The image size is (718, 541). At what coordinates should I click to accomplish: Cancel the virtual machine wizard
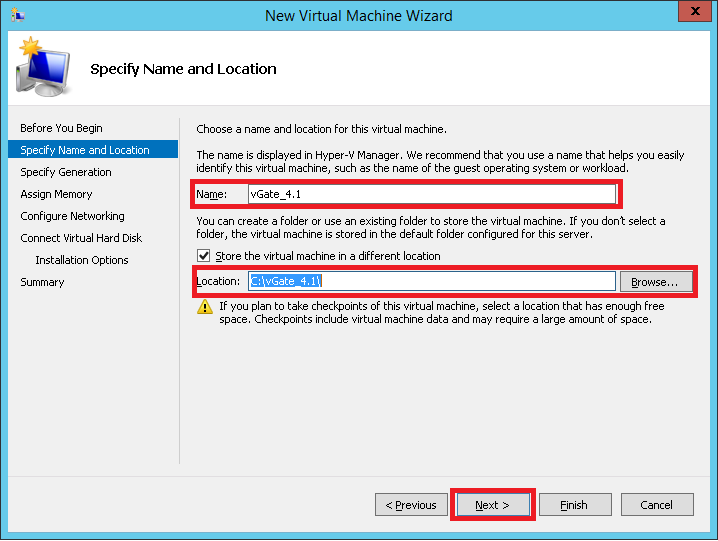pos(657,505)
